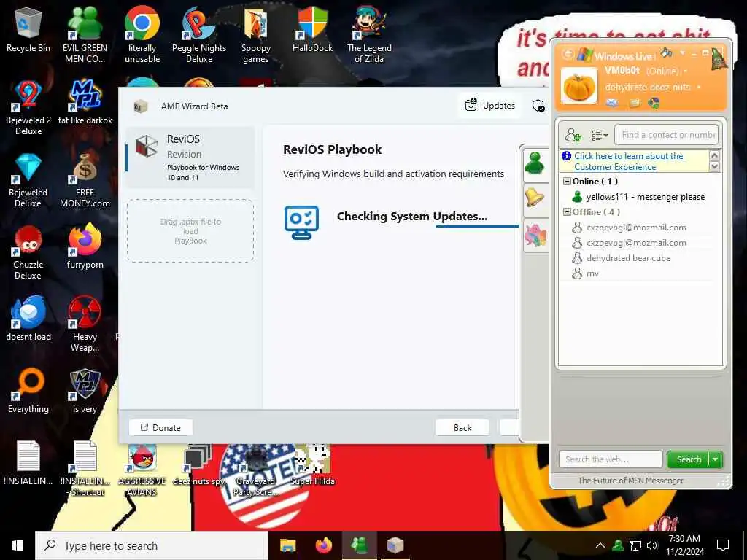Click the MSN Today globe icon in Messenger
747x560 pixels.
tap(654, 103)
